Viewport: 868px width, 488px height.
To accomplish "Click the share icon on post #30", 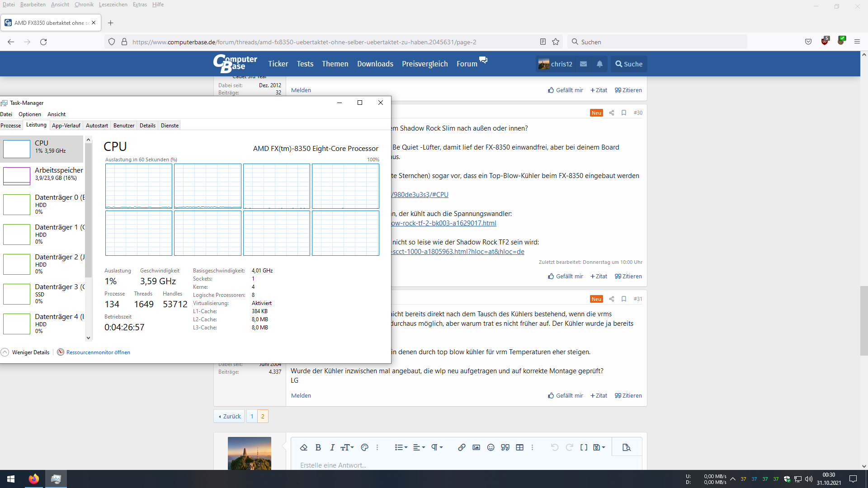I will pyautogui.click(x=611, y=113).
